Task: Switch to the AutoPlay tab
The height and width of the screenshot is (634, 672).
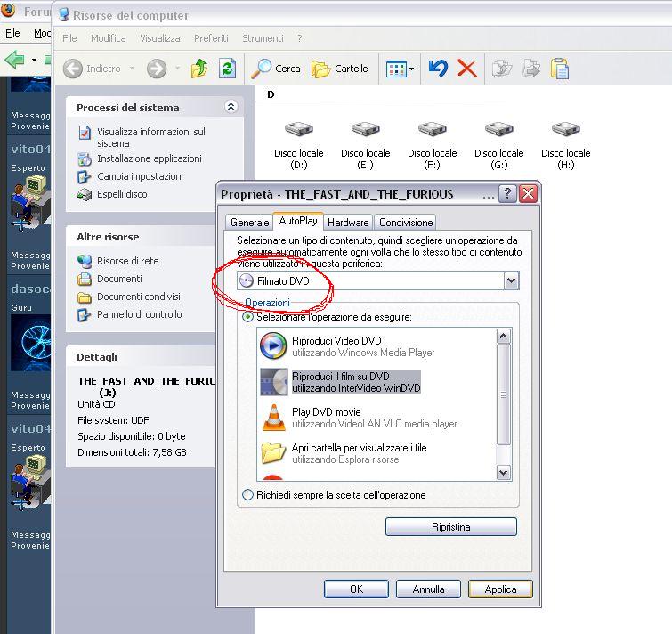Action: (298, 221)
